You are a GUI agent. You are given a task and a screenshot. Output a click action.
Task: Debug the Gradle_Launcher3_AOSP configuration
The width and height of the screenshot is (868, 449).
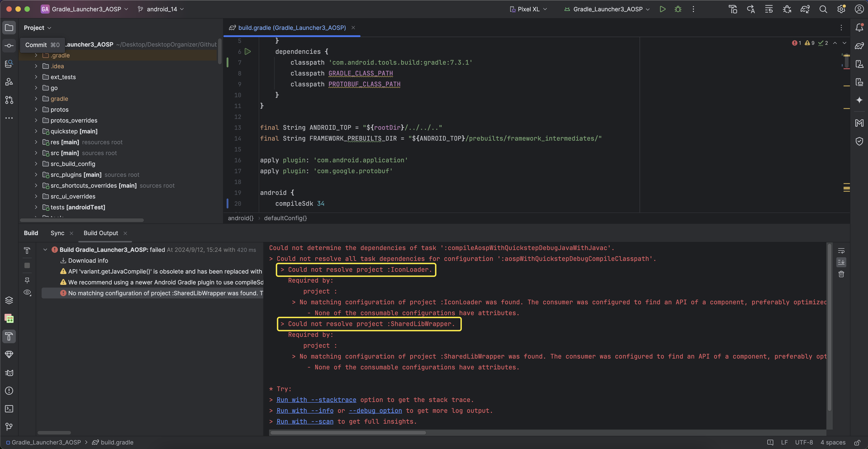[678, 9]
